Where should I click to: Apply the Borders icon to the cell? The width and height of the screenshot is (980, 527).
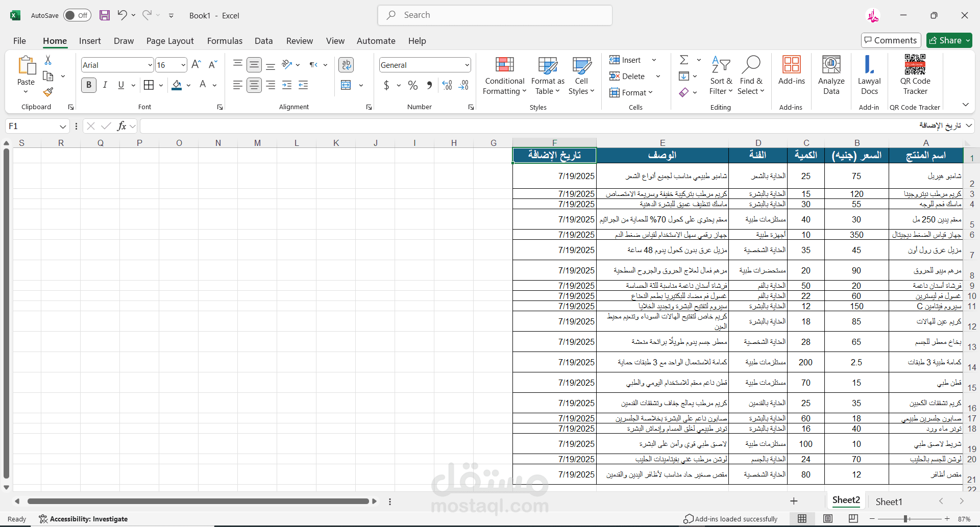click(149, 85)
